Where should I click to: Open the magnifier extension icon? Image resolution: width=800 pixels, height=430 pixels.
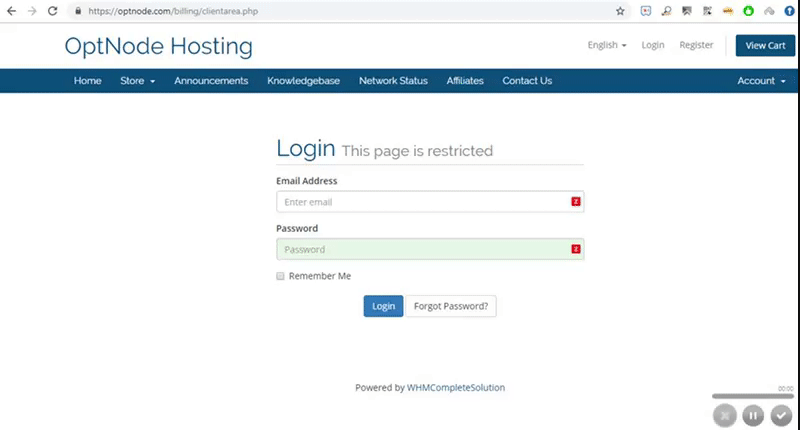coord(666,11)
